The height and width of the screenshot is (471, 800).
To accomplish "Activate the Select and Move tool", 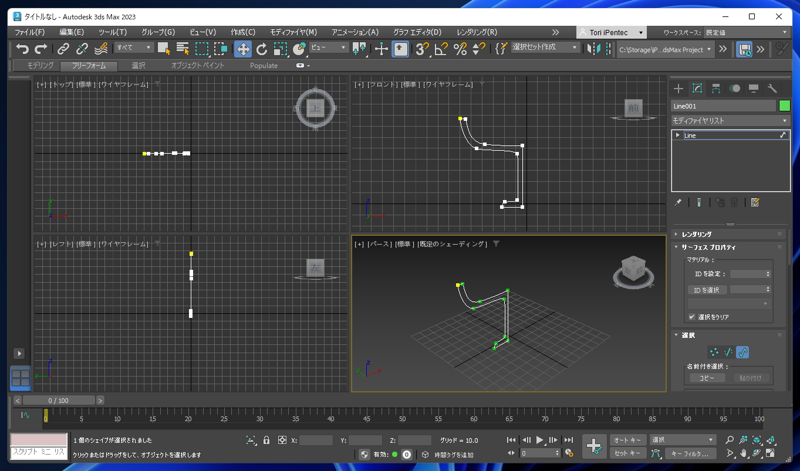I will (x=243, y=48).
